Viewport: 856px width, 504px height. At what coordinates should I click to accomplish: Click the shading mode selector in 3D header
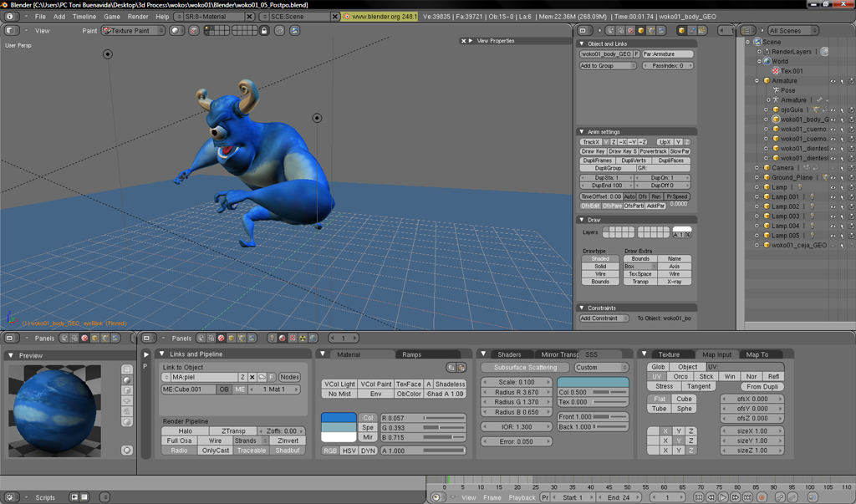(x=176, y=31)
